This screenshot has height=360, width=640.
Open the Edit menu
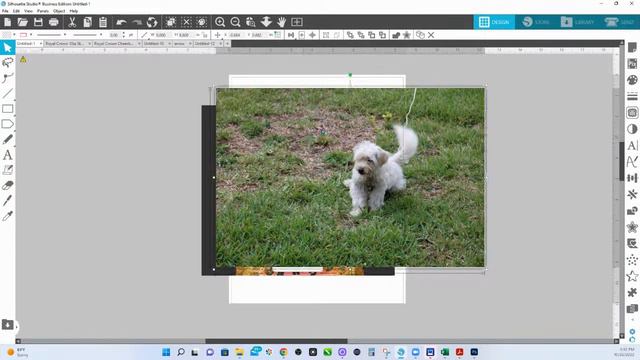16,11
